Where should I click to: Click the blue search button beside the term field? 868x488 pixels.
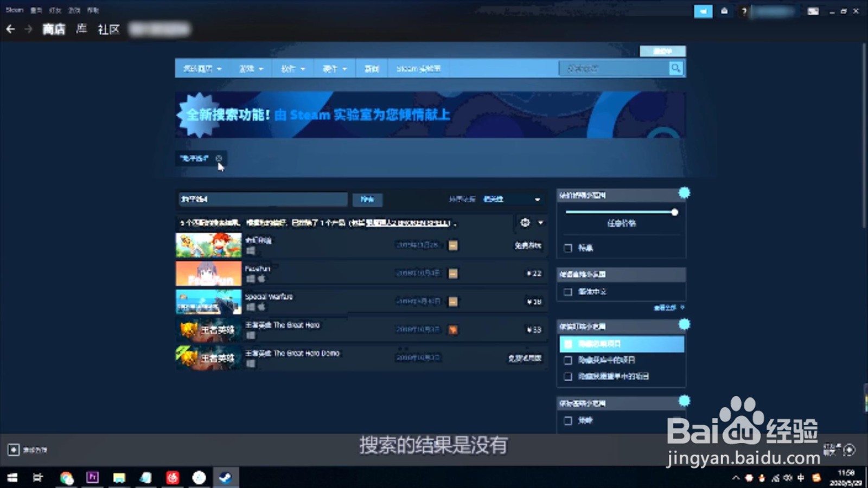[x=367, y=199]
